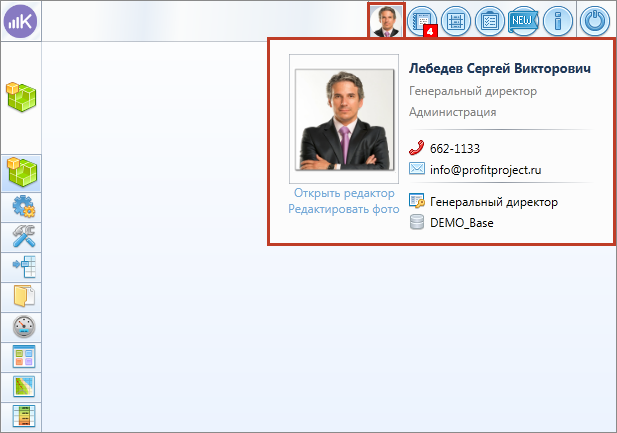
Task: Click the "Открыть редактор" link
Action: (344, 193)
